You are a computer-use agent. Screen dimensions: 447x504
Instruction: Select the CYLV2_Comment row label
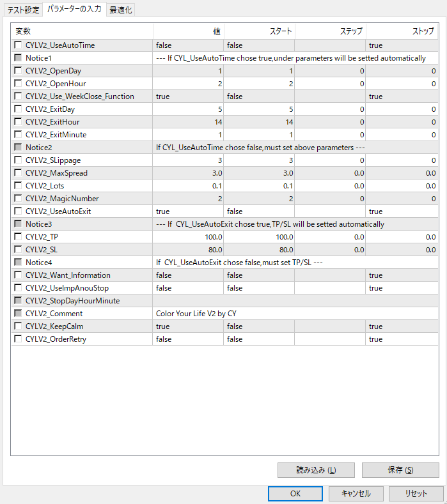click(x=54, y=314)
